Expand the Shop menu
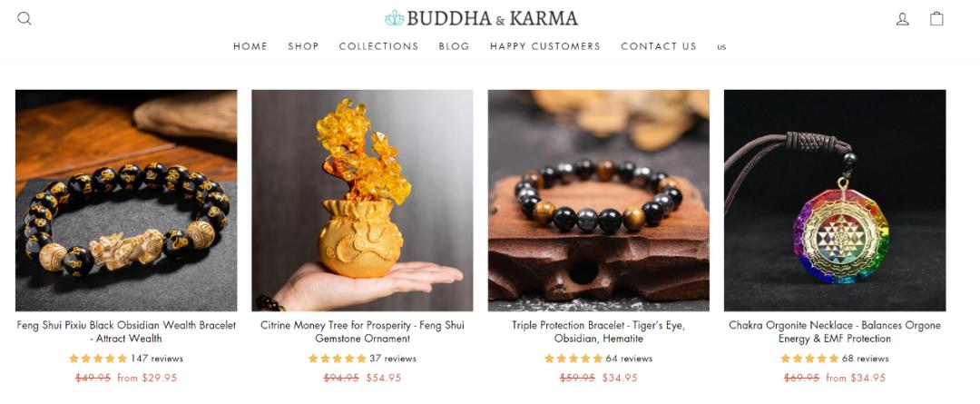980x404 pixels. coord(303,46)
